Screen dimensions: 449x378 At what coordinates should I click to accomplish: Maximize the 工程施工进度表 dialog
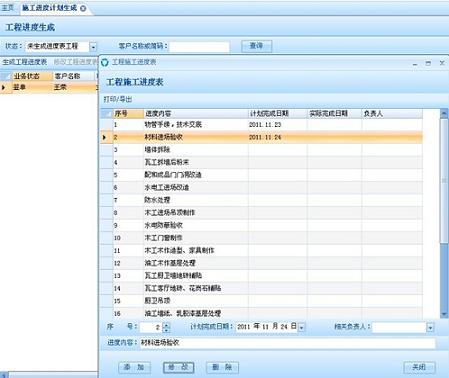(428, 63)
